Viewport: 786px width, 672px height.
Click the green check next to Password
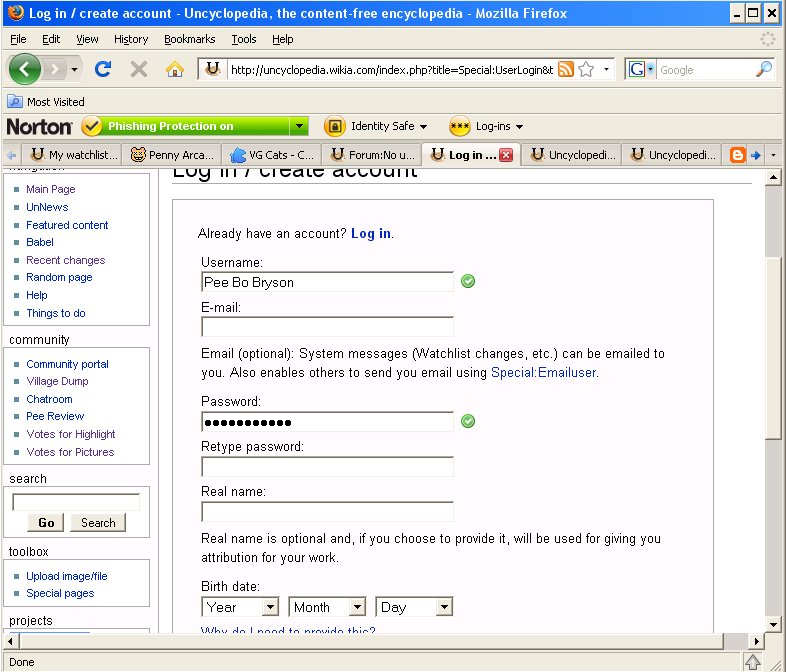pyautogui.click(x=468, y=421)
